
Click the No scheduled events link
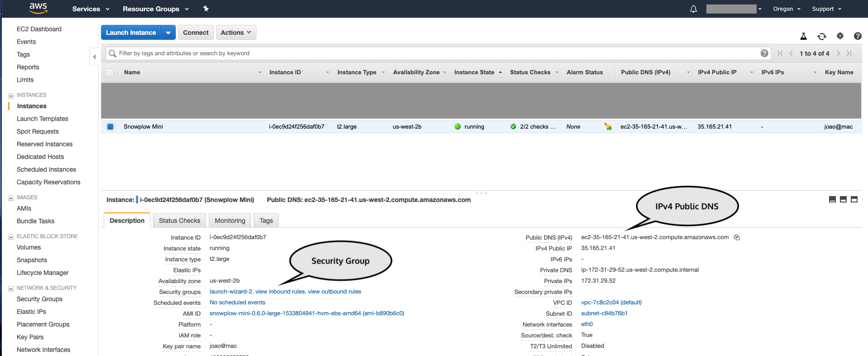237,303
